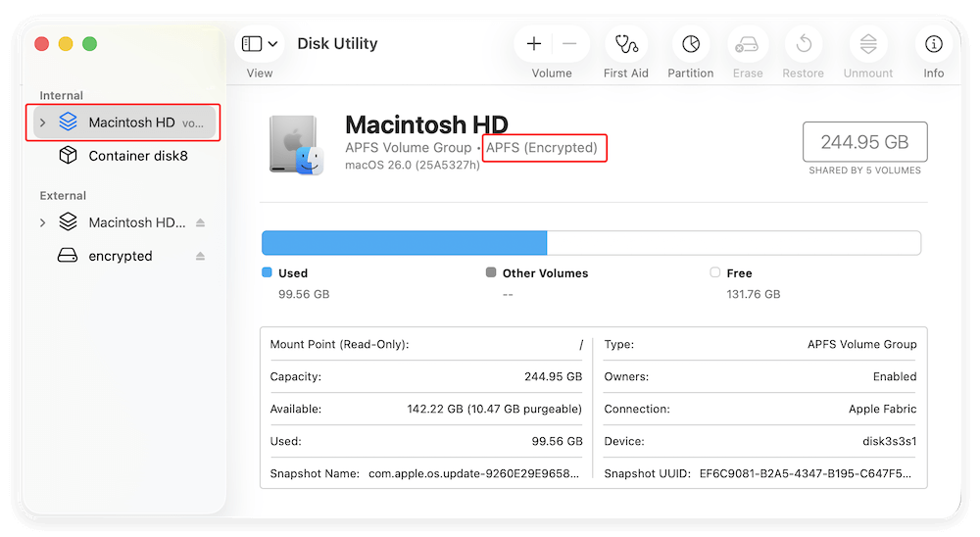
Task: Click the encrypted drive icon
Action: click(x=68, y=255)
